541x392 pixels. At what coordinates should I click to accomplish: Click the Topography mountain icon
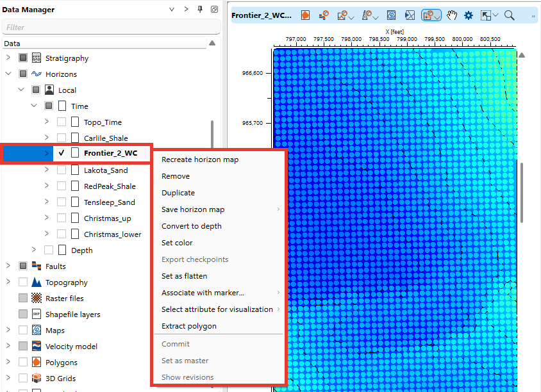[x=37, y=282]
